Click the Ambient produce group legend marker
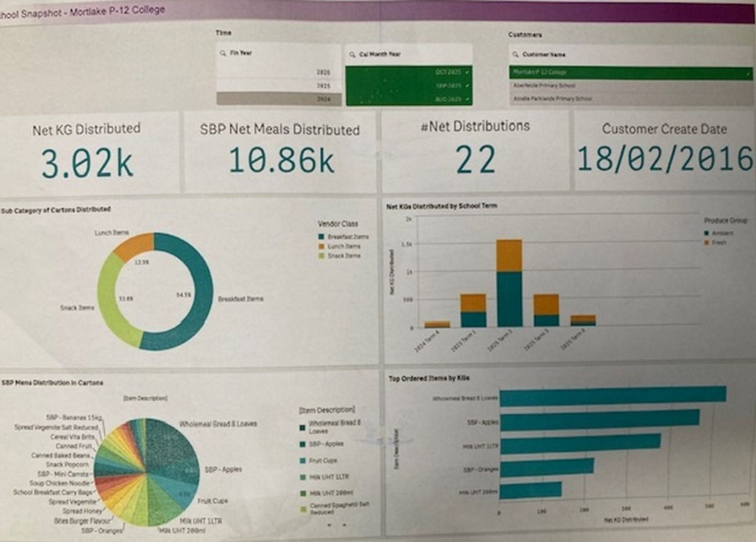 707,233
